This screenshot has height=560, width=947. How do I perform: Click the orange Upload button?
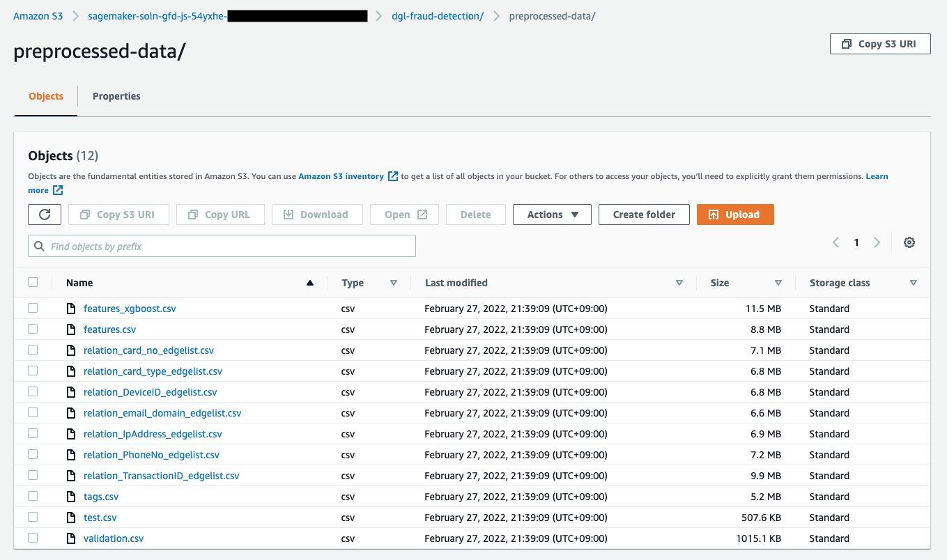735,215
